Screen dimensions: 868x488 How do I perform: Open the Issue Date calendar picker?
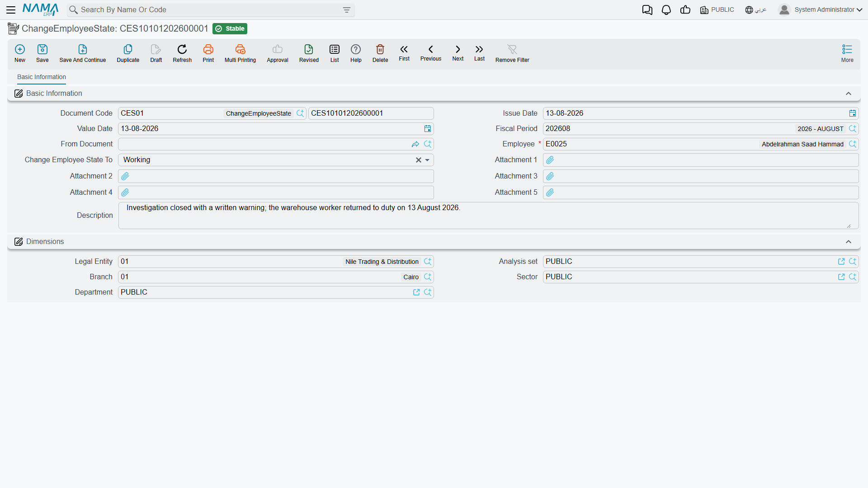853,113
